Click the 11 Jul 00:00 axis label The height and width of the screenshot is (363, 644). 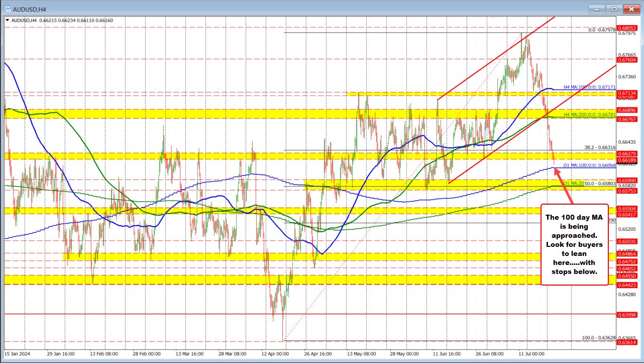tap(531, 354)
